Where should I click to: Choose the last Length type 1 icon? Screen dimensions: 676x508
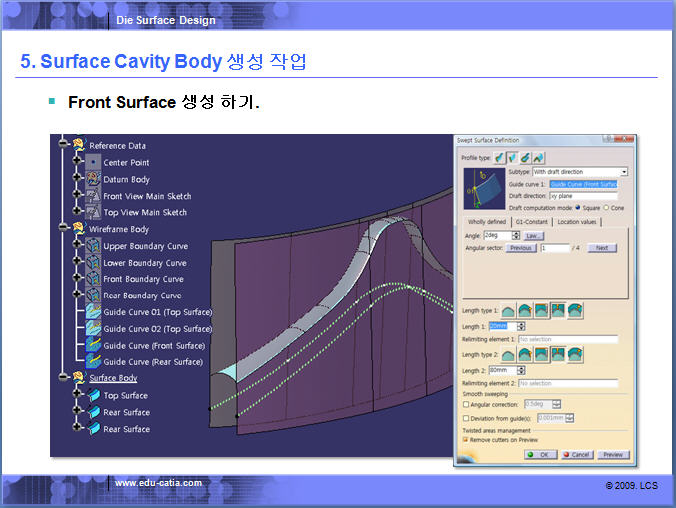point(575,311)
